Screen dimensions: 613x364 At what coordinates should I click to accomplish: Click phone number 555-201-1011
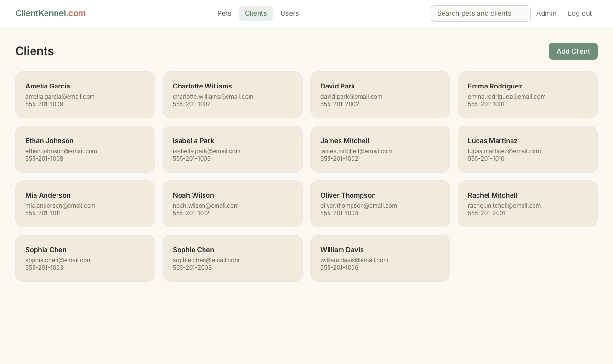[x=43, y=213]
